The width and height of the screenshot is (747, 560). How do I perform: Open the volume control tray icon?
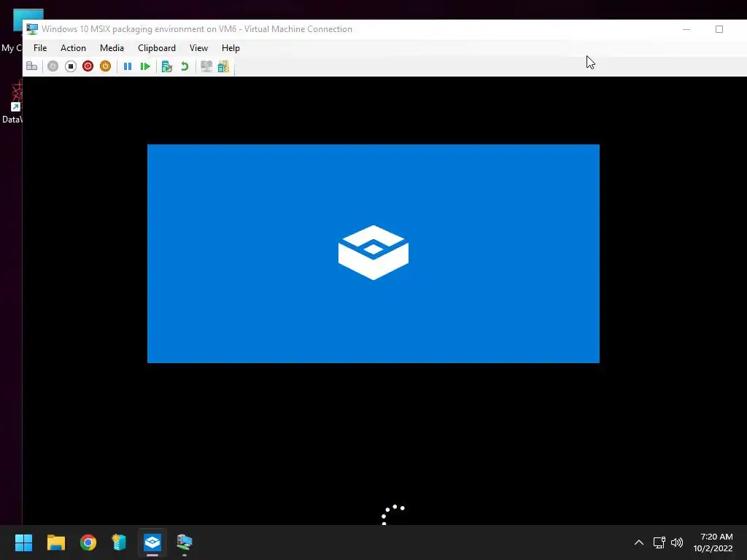tap(677, 542)
